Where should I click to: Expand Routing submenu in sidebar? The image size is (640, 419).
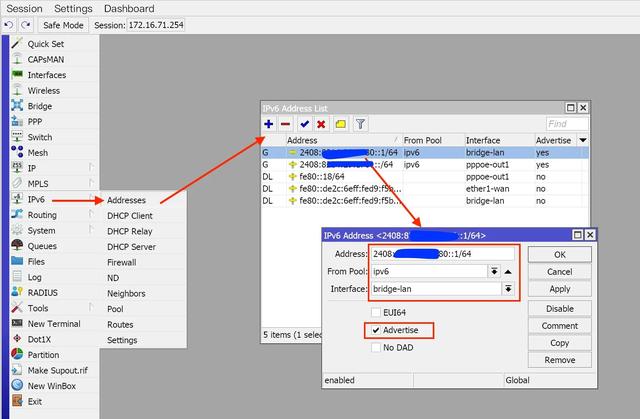coord(91,214)
